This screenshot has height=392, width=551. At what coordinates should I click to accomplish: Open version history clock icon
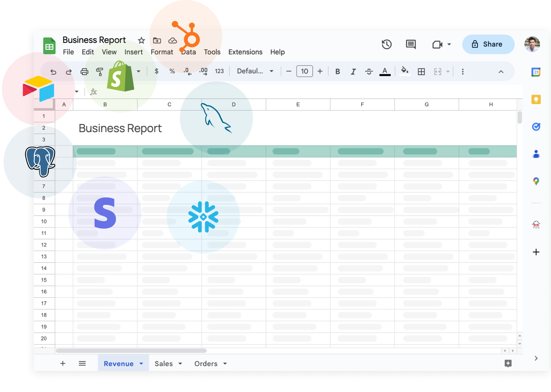[386, 44]
